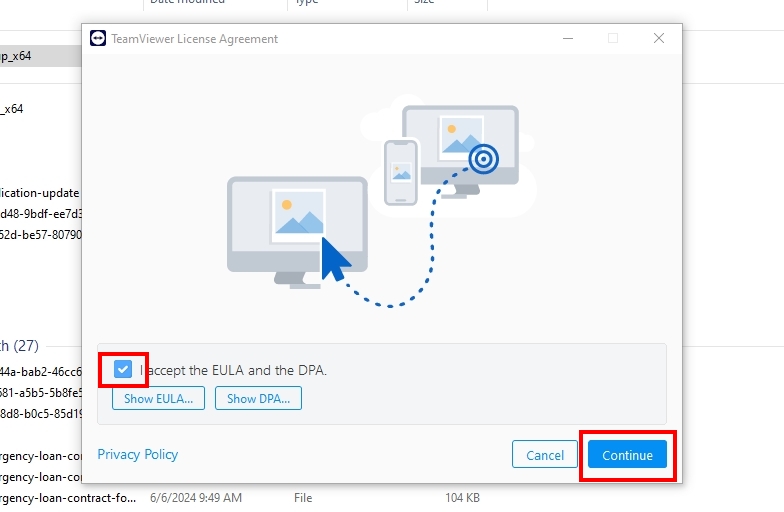Open the Show DPA document
Image resolution: width=784 pixels, height=512 pixels.
point(258,398)
